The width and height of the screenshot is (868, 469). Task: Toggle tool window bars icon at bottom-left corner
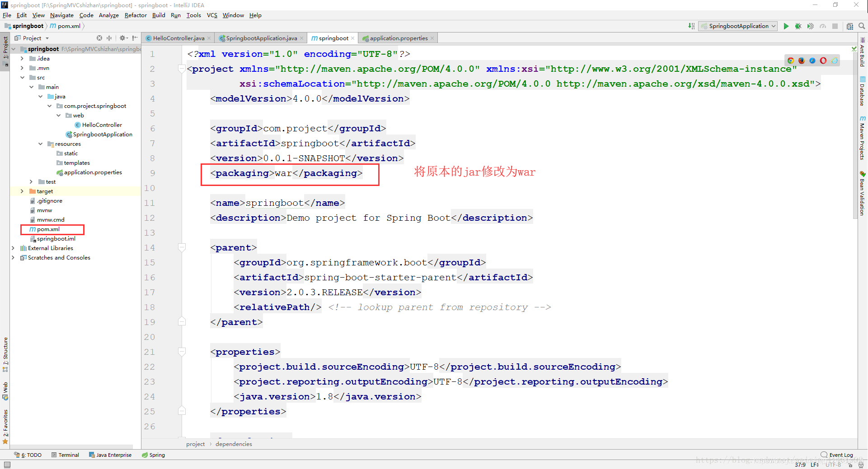7,464
